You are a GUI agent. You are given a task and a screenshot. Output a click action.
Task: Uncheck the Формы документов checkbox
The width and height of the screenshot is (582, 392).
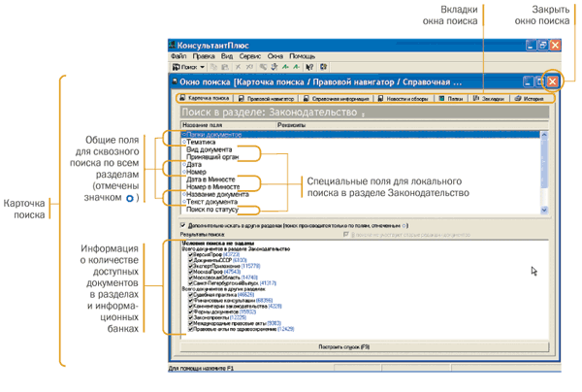tap(191, 311)
